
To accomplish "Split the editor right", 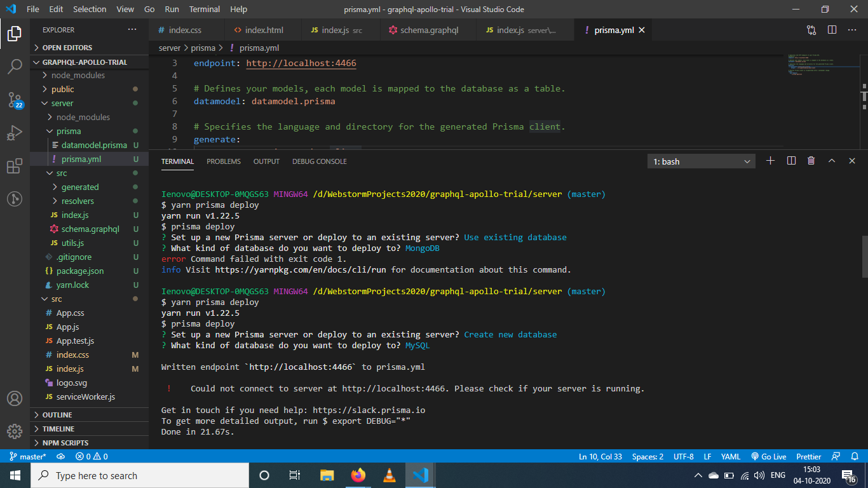I will coord(832,30).
